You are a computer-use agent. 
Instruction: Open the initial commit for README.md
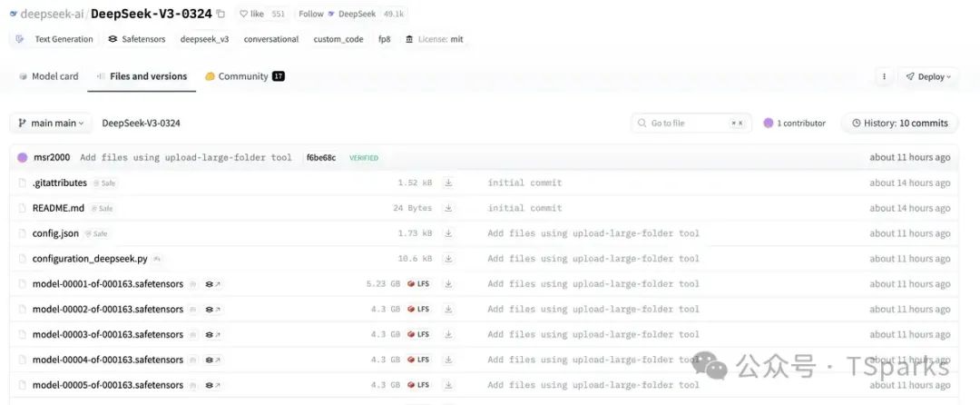[525, 208]
